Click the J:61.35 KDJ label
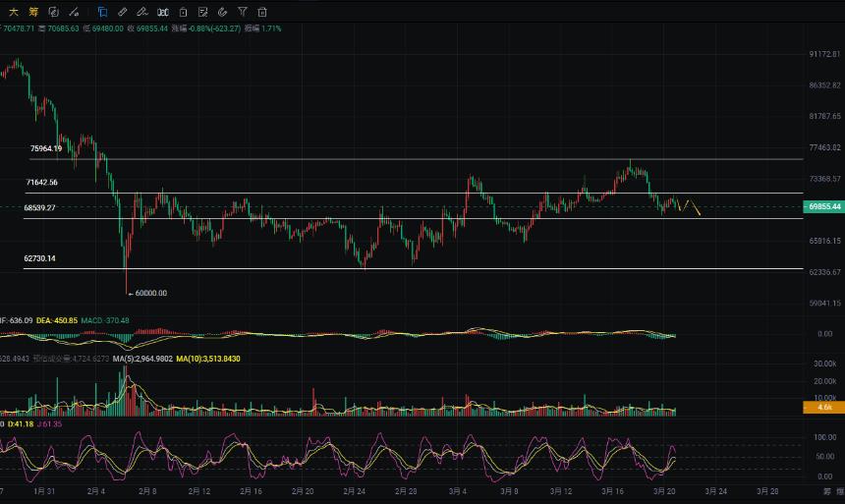845x504 pixels. (x=49, y=424)
